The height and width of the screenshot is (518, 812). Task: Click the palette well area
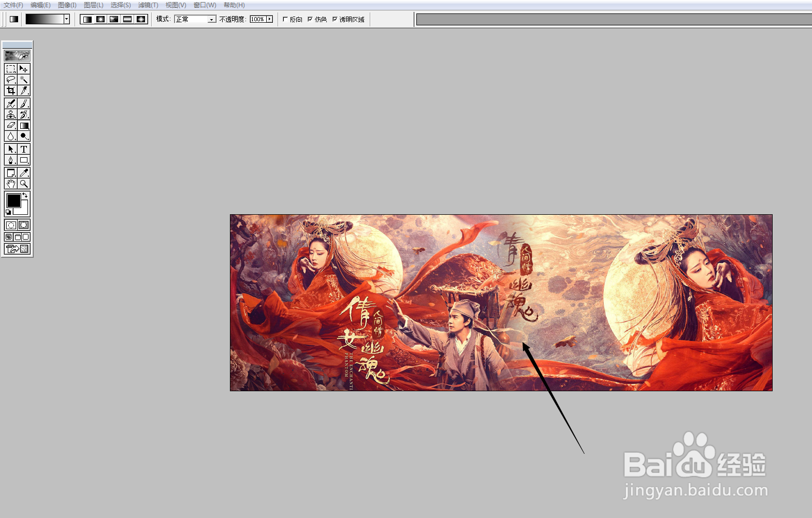tap(614, 20)
